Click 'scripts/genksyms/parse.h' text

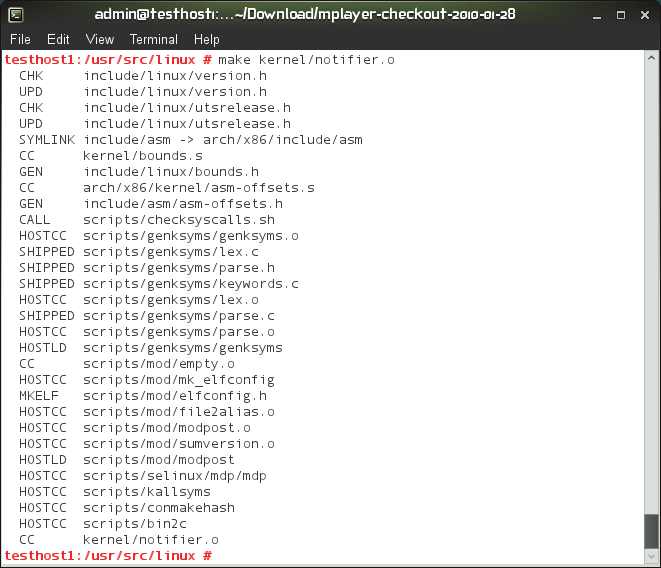pyautogui.click(x=179, y=268)
